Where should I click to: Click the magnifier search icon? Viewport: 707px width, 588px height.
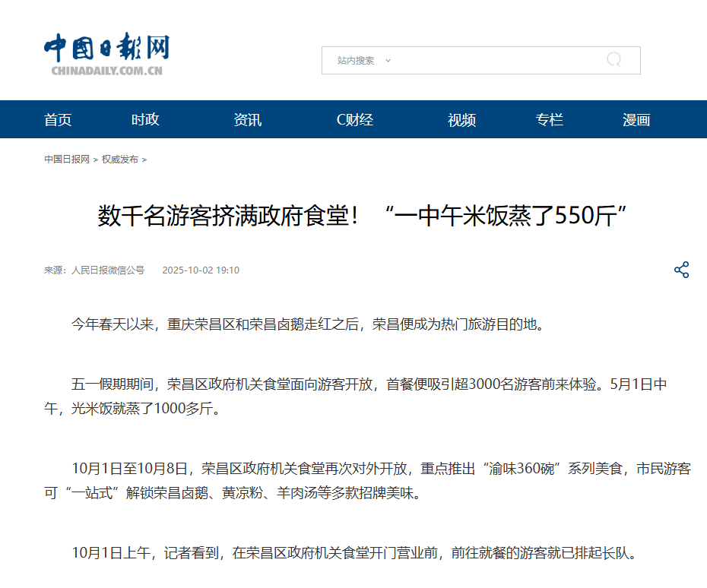point(613,60)
